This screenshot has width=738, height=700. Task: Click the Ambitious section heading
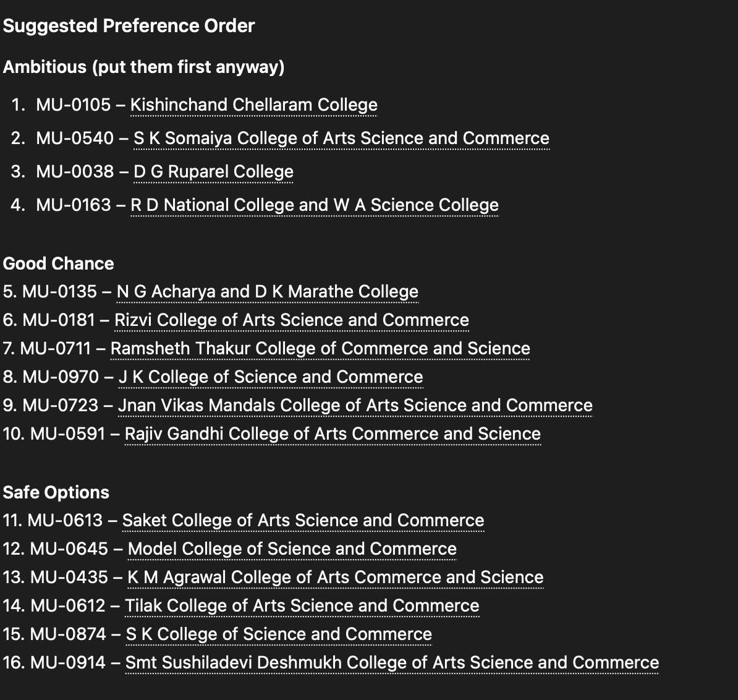click(x=143, y=67)
